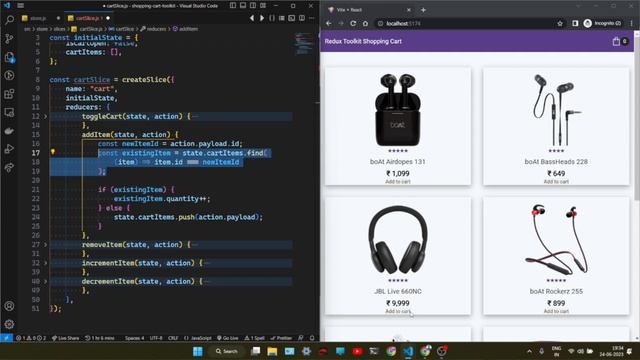Close the Vite + React browser tab
Image resolution: width=640 pixels, height=360 pixels.
[x=409, y=10]
